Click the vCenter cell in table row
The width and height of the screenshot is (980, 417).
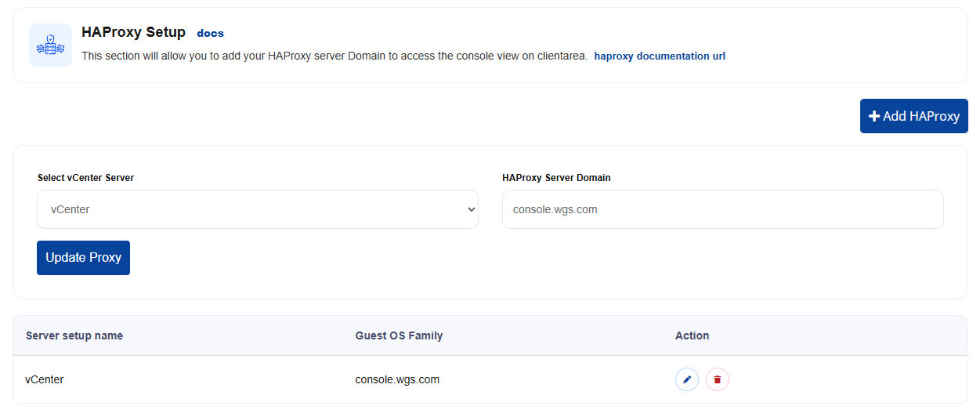[45, 379]
